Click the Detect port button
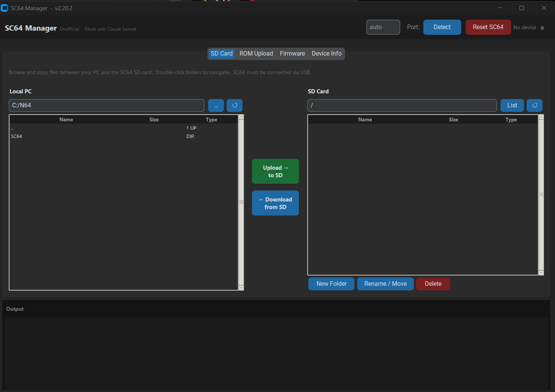The height and width of the screenshot is (392, 555). coord(442,27)
